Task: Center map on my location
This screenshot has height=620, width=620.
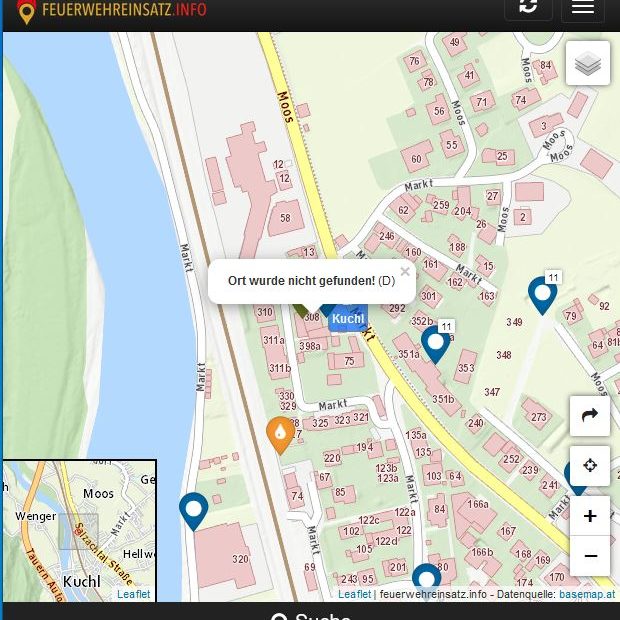Action: (x=589, y=466)
